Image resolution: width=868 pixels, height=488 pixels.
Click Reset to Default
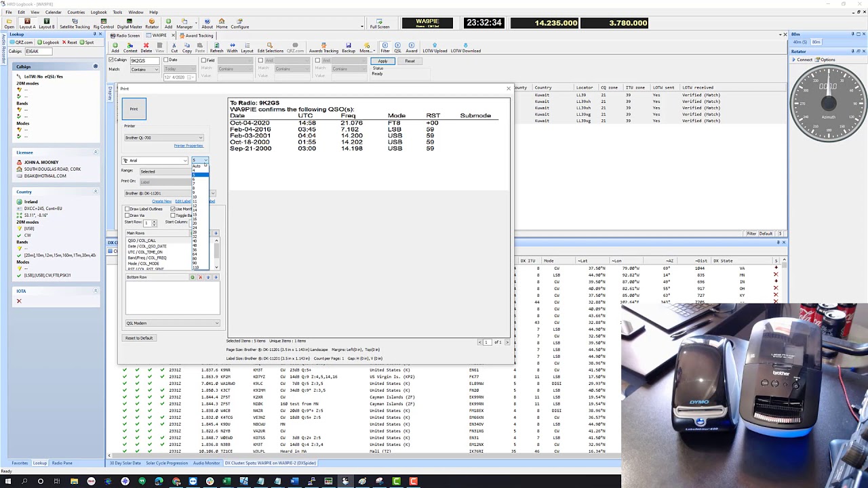point(139,338)
